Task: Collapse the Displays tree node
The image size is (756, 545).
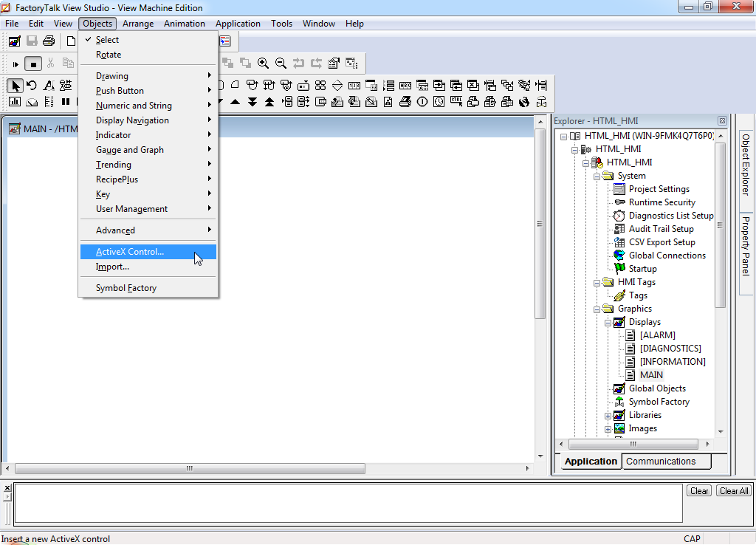Action: 608,323
